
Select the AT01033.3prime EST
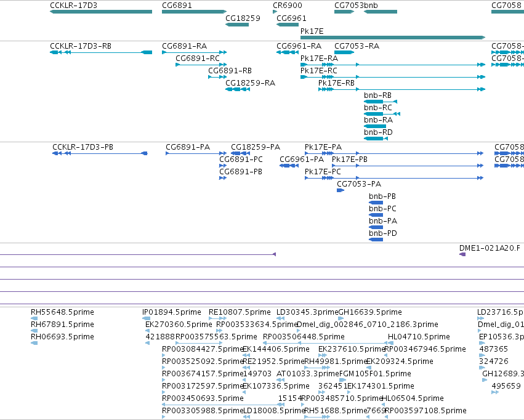[280, 380]
